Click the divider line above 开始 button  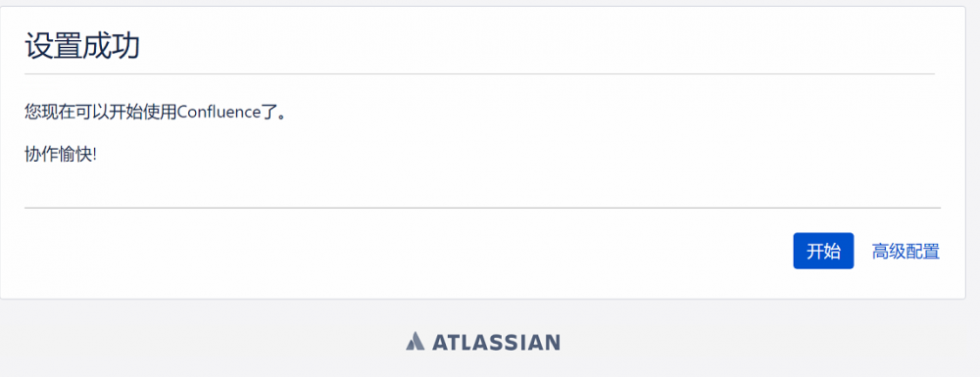coord(482,208)
